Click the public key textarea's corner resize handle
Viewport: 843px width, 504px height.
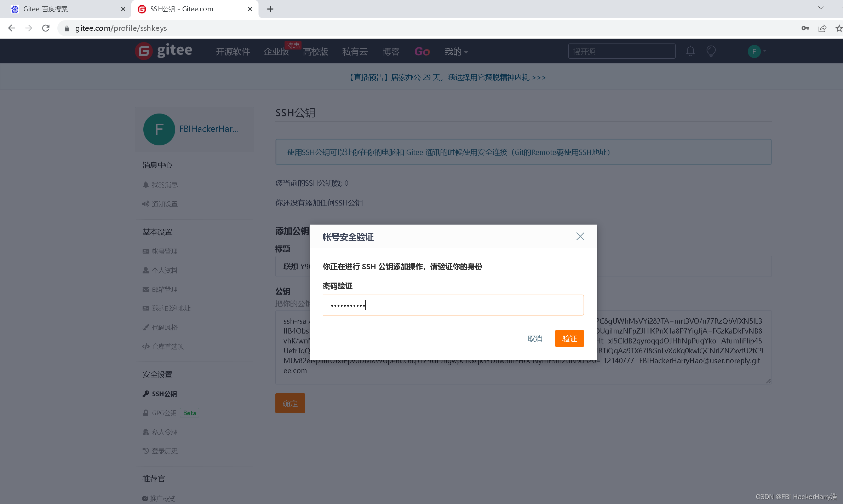click(x=768, y=381)
